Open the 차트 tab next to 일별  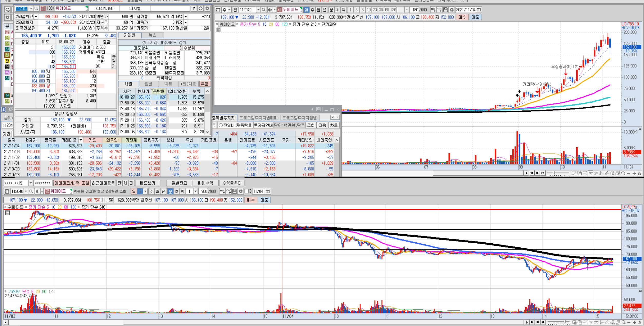pyautogui.click(x=168, y=84)
